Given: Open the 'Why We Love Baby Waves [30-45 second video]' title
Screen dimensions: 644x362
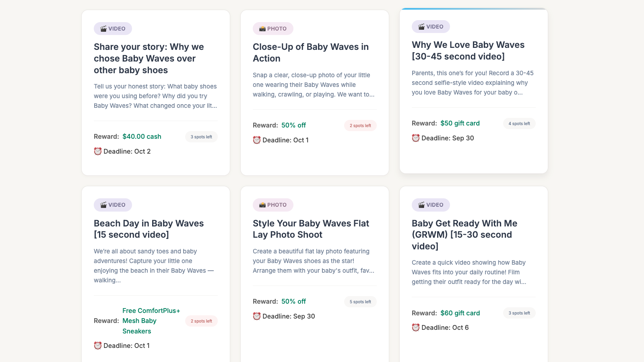Looking at the screenshot, I should (468, 51).
